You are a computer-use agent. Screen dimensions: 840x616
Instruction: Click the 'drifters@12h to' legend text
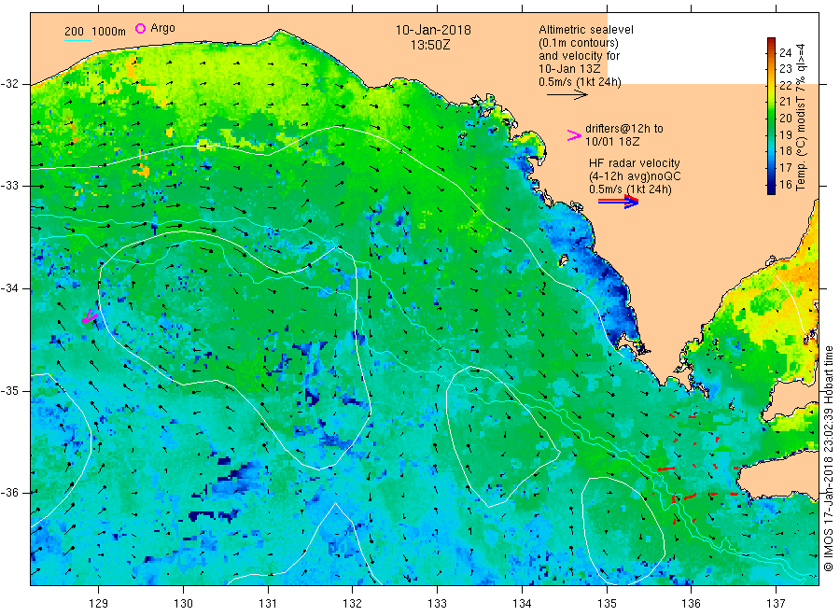624,129
